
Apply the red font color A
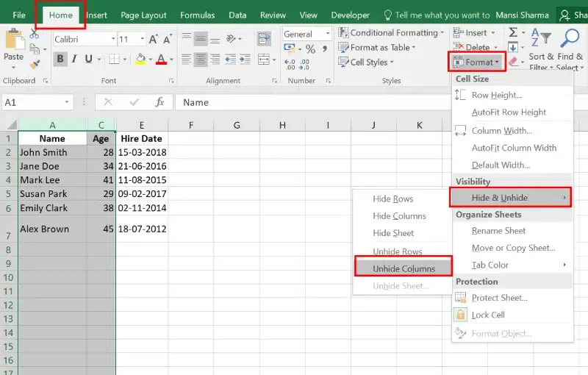(x=161, y=59)
